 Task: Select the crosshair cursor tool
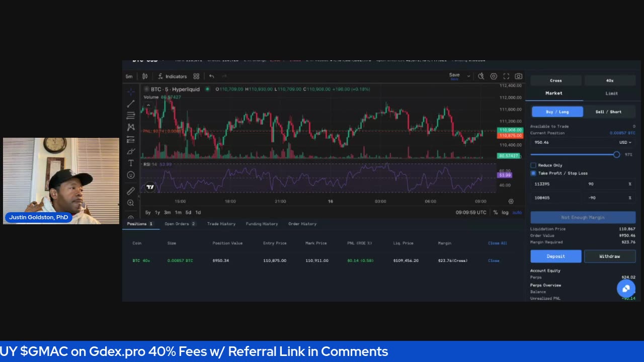(131, 92)
